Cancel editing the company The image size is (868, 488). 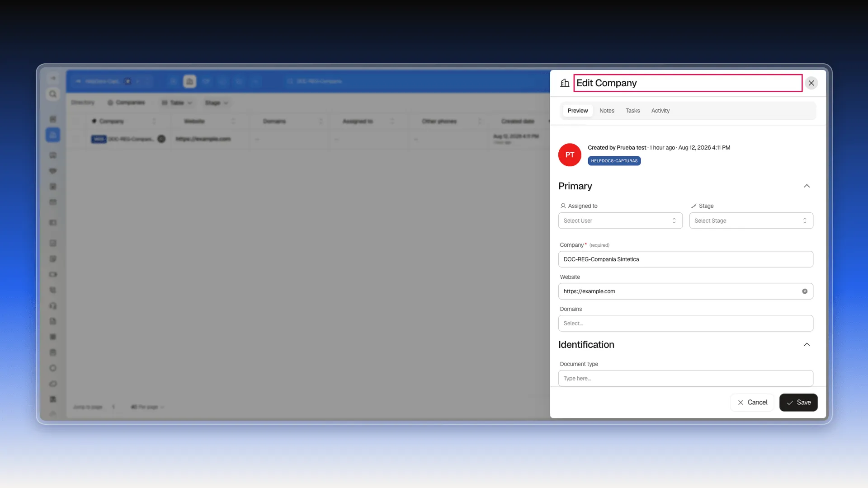point(752,403)
